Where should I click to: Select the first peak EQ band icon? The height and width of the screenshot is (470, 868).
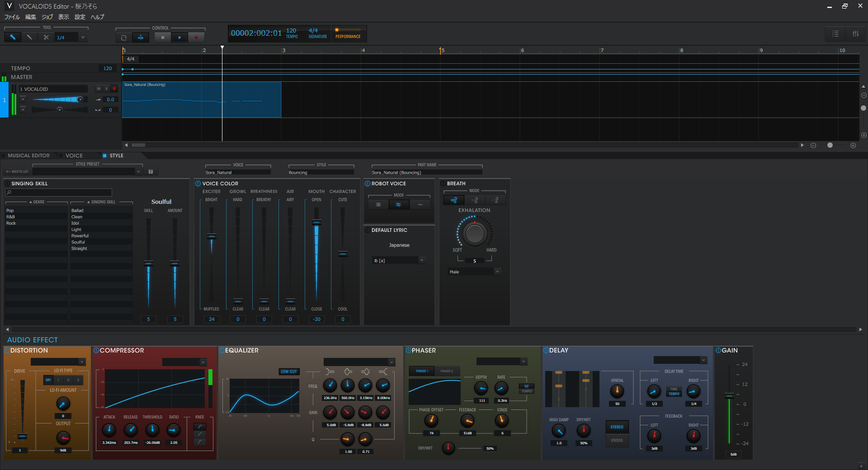point(348,371)
